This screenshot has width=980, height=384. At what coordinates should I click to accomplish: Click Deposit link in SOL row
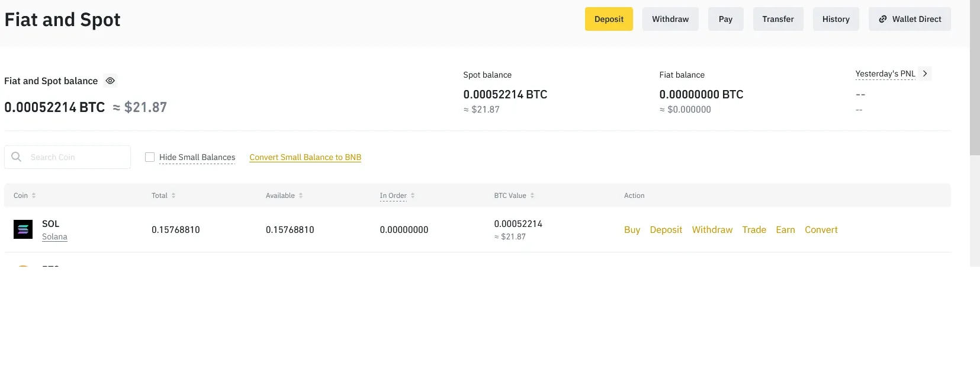pos(666,229)
